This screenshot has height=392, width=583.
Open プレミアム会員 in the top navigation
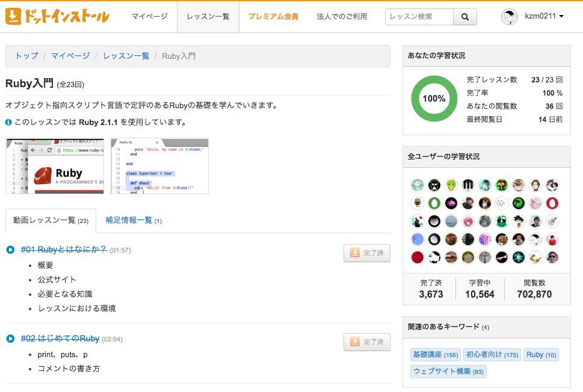click(273, 16)
